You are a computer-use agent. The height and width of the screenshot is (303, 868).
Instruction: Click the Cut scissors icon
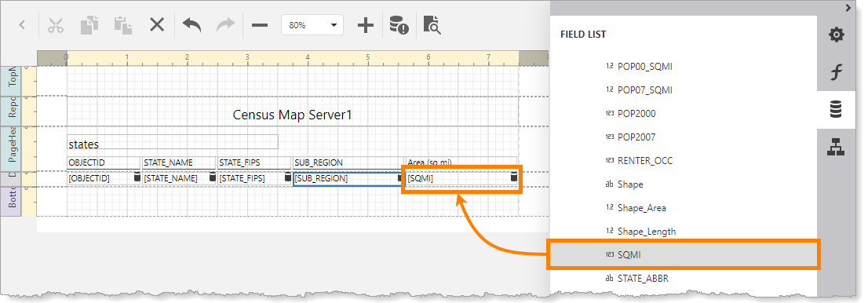(x=56, y=25)
